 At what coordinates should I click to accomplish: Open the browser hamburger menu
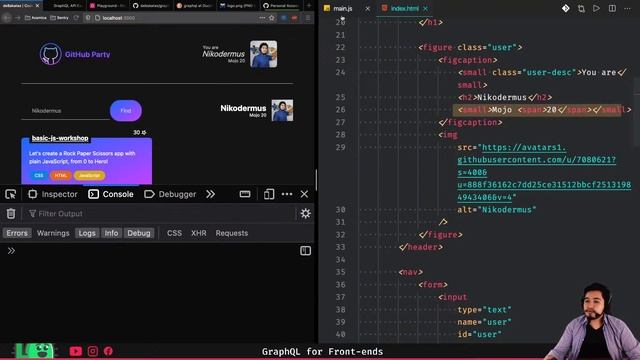click(308, 18)
